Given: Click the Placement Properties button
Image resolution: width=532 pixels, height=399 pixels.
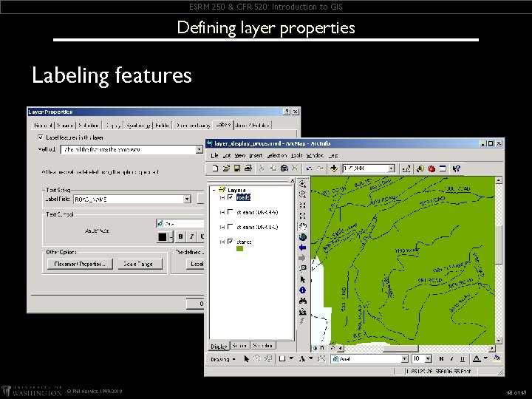Looking at the screenshot, I should (80, 264).
